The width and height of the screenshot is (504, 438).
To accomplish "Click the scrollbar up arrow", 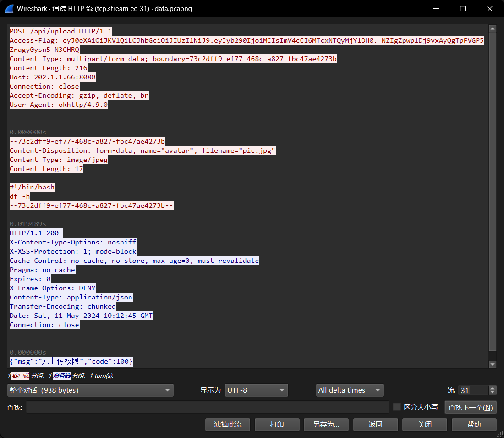I will [x=493, y=28].
